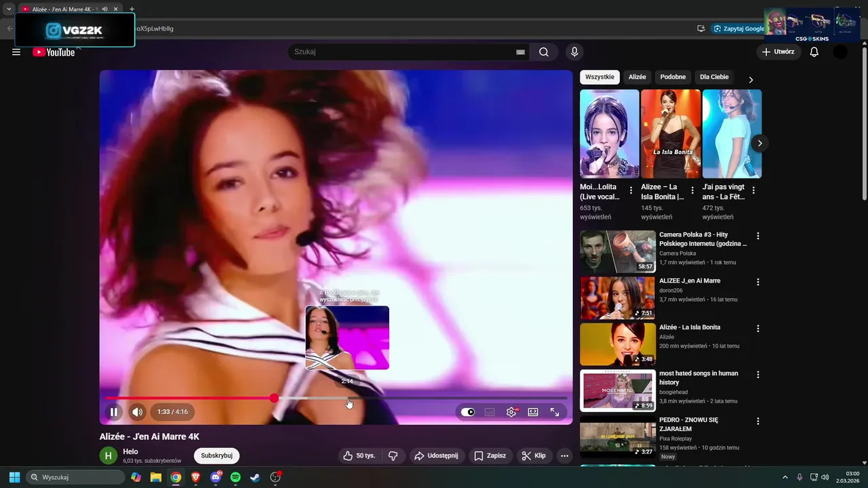Image resolution: width=868 pixels, height=488 pixels.
Task: Mute the tab with the speaker icon
Action: [104, 9]
